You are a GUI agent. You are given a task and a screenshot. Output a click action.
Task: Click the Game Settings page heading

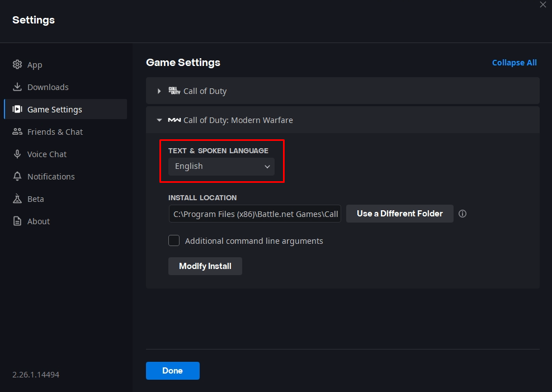(183, 62)
